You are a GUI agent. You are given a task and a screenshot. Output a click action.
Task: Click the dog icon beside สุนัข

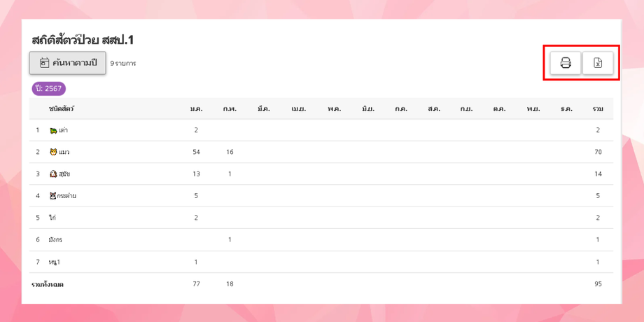(53, 174)
